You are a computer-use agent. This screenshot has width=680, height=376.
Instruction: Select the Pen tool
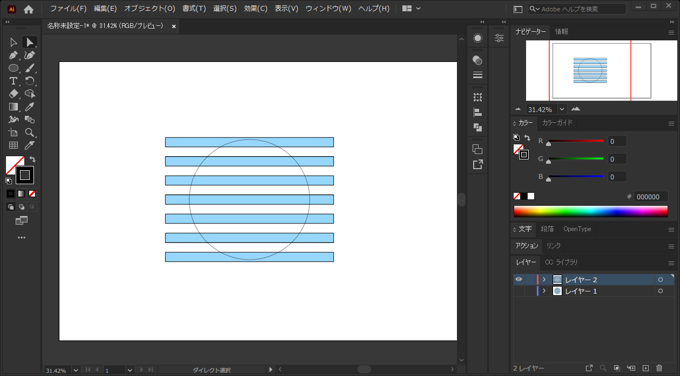pyautogui.click(x=13, y=55)
